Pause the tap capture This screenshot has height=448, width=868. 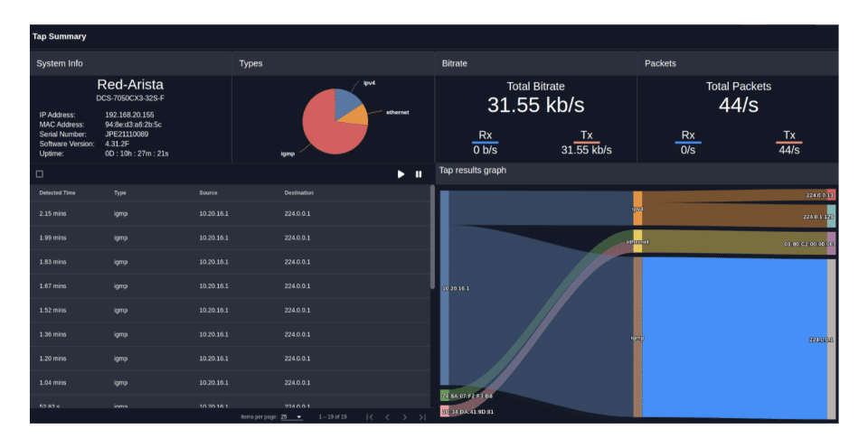pos(419,174)
